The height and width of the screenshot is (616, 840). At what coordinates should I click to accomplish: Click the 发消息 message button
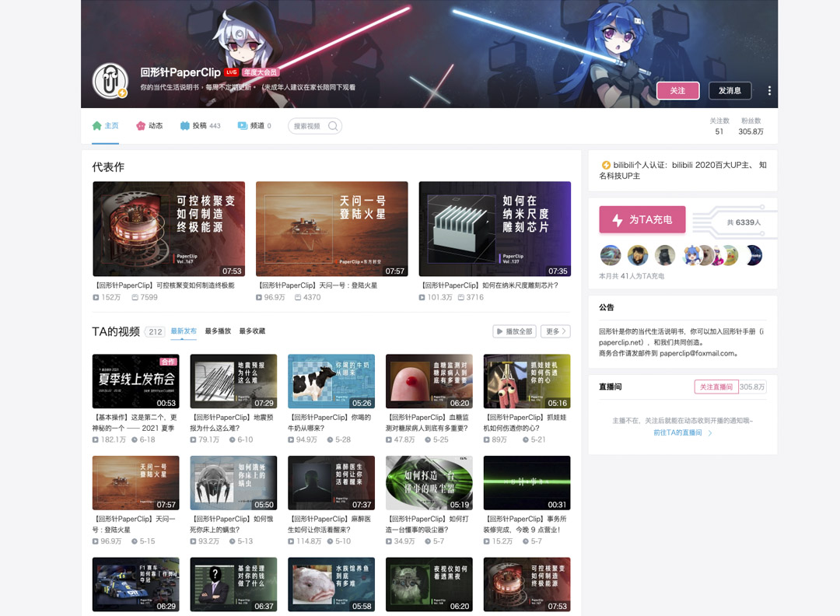[x=730, y=90]
